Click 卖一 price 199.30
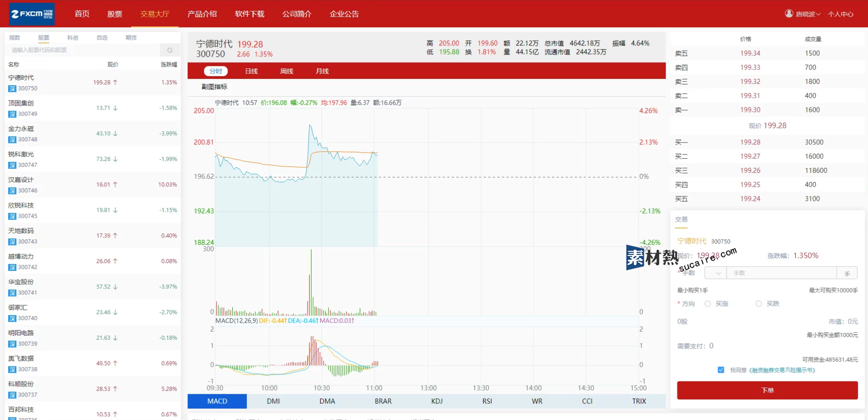This screenshot has height=420, width=868. [x=750, y=110]
